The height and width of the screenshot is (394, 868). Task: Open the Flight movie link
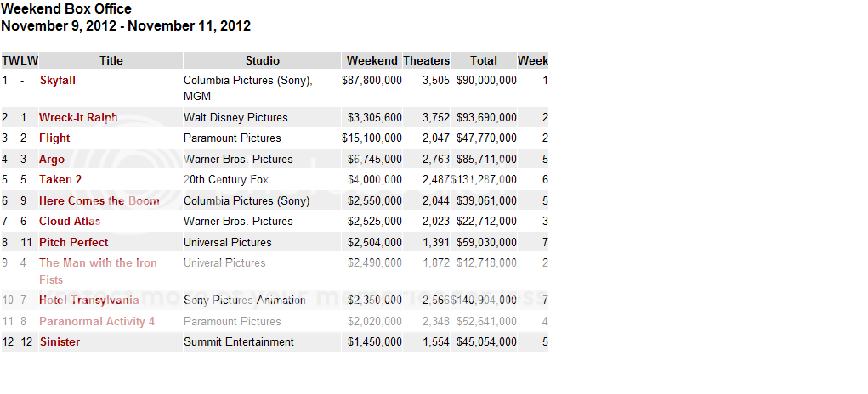[54, 138]
